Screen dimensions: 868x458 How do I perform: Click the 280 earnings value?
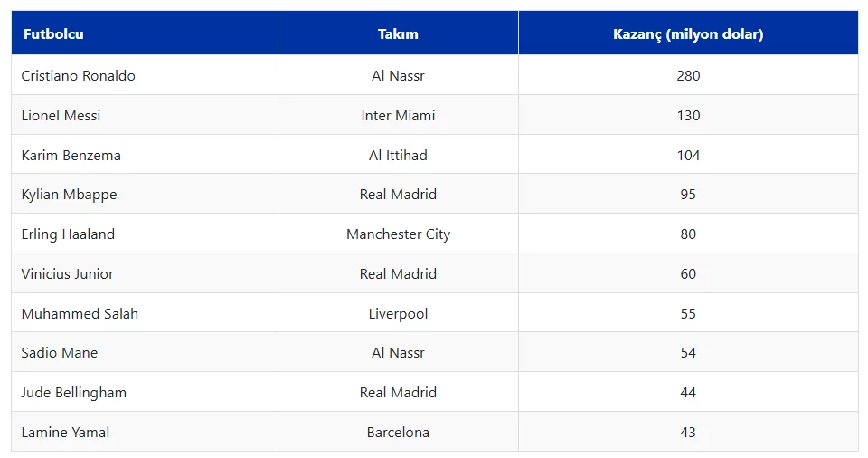click(688, 76)
